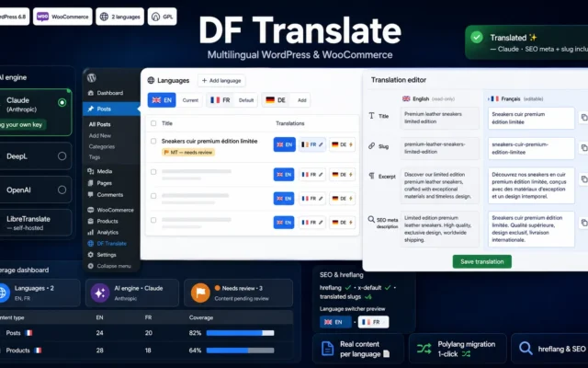
Task: Check the second post row checkbox
Action: (x=153, y=172)
